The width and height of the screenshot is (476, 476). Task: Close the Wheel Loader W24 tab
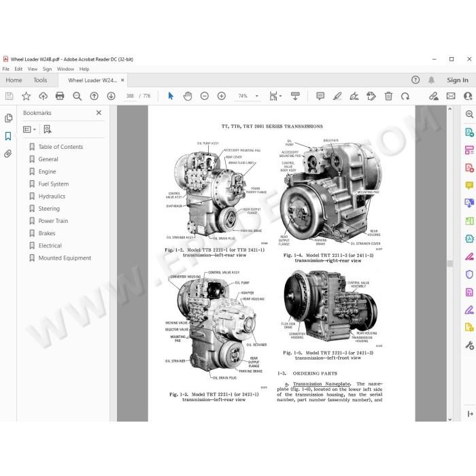coord(122,80)
